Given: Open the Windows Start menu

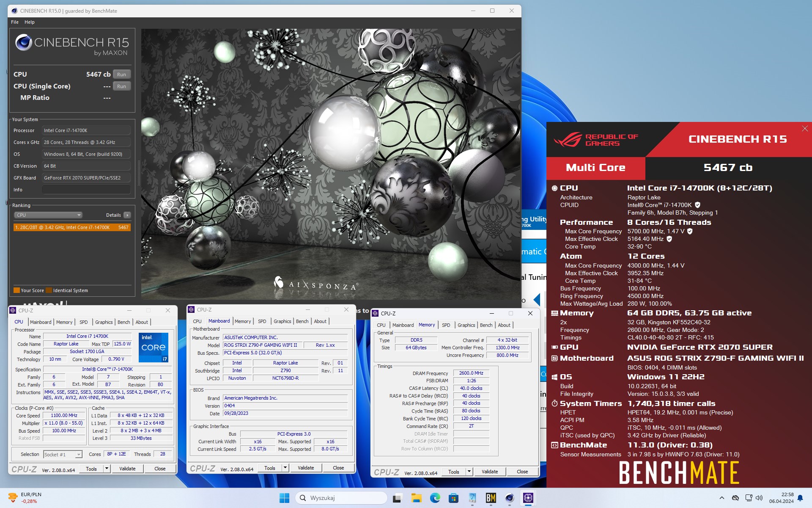Looking at the screenshot, I should (284, 498).
